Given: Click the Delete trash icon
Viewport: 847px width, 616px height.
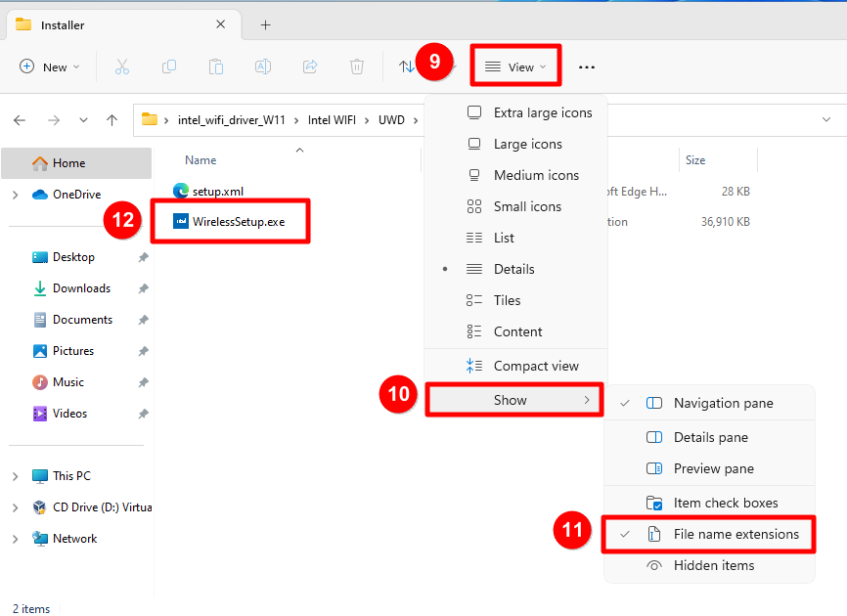Looking at the screenshot, I should (357, 66).
